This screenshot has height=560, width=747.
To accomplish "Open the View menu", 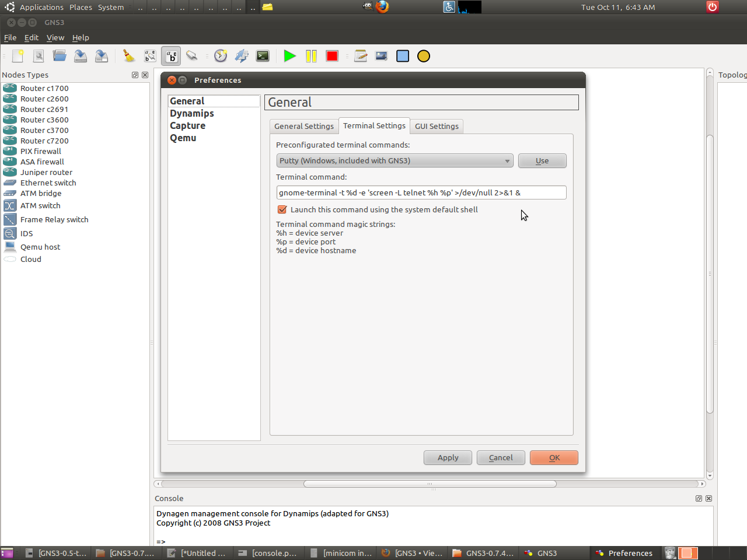I will click(x=55, y=37).
